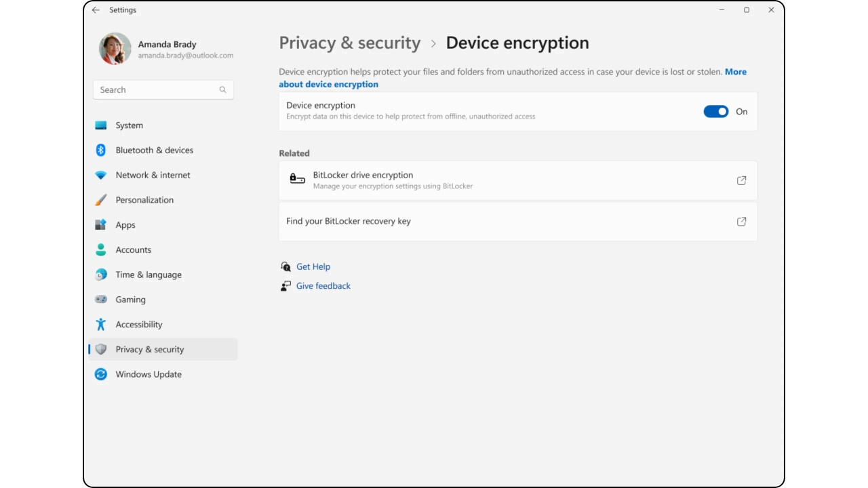
Task: Click the Gaming controller icon
Action: tap(101, 300)
